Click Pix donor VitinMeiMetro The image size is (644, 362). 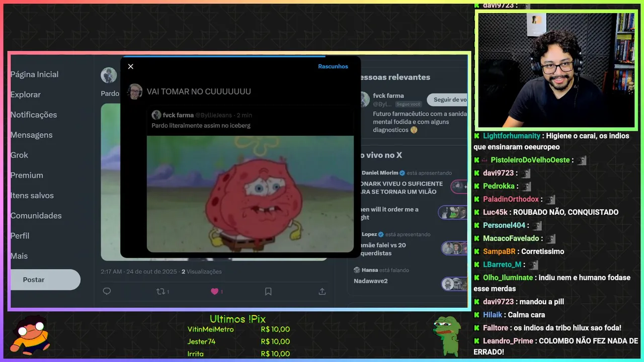coord(210,329)
